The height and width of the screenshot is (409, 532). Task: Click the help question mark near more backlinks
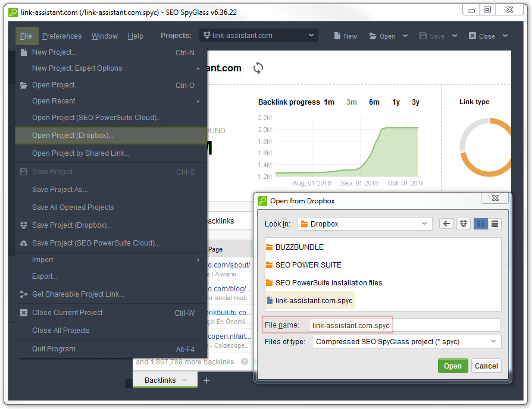point(245,361)
